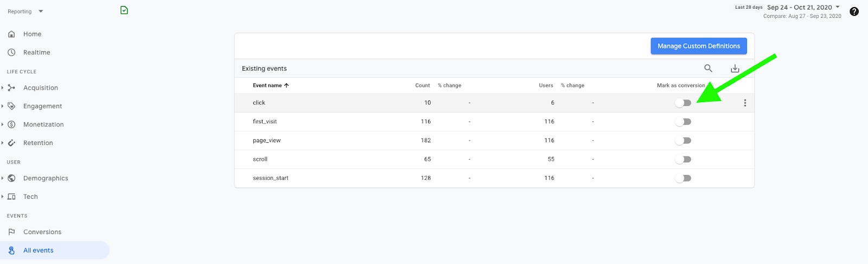Open the three-dot menu for click event
The image size is (868, 264).
745,103
